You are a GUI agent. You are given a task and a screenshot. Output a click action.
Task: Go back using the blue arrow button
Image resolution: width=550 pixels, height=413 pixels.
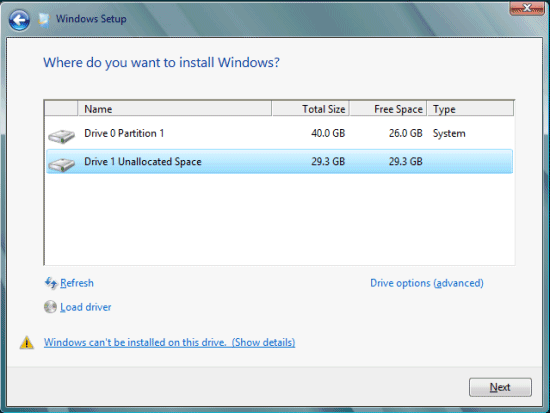click(x=19, y=20)
